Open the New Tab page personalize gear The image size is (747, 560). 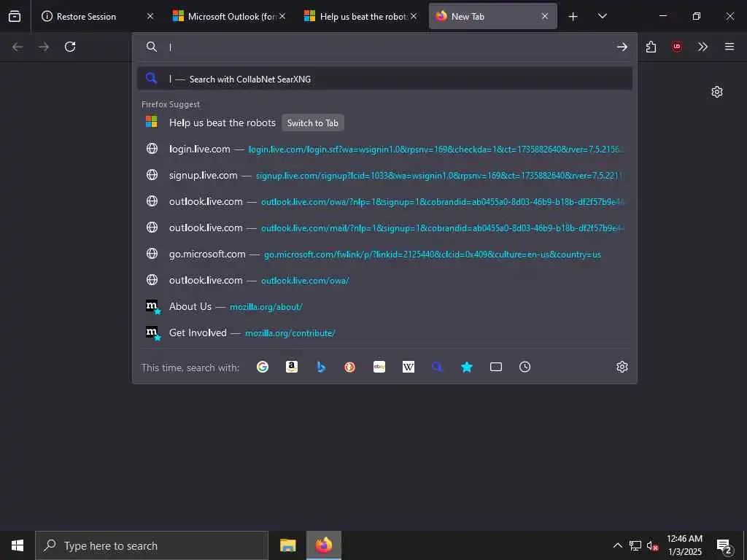pyautogui.click(x=717, y=91)
